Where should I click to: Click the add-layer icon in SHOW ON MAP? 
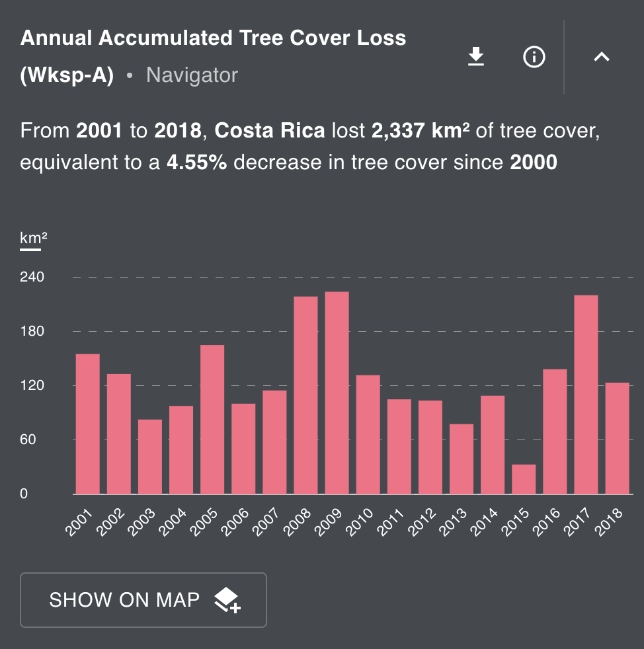(227, 599)
